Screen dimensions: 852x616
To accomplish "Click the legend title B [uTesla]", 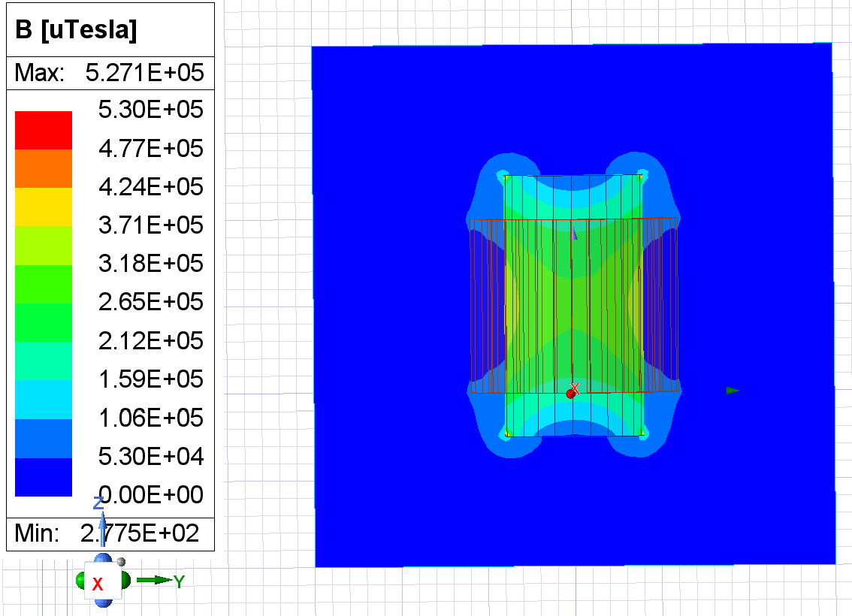I will click(x=77, y=31).
